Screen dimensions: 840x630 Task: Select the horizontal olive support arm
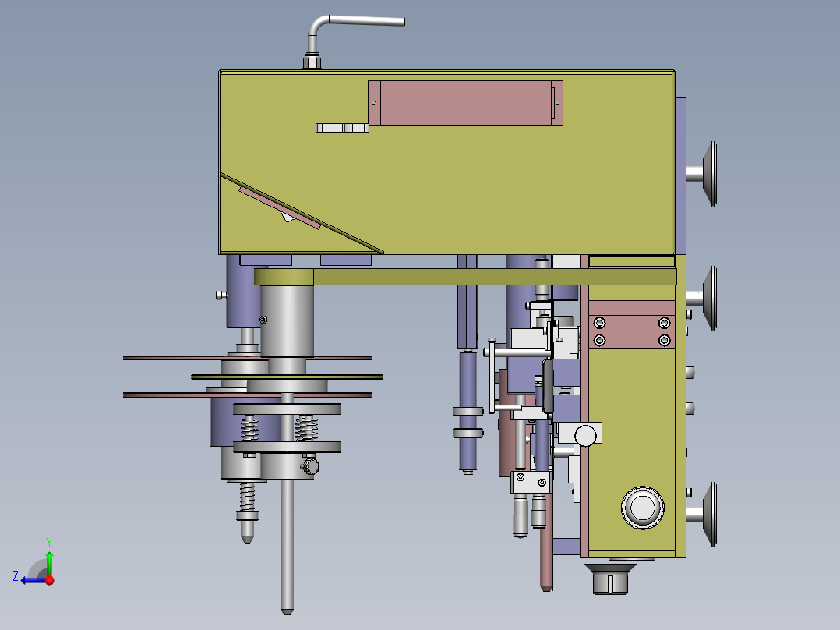[x=465, y=277]
